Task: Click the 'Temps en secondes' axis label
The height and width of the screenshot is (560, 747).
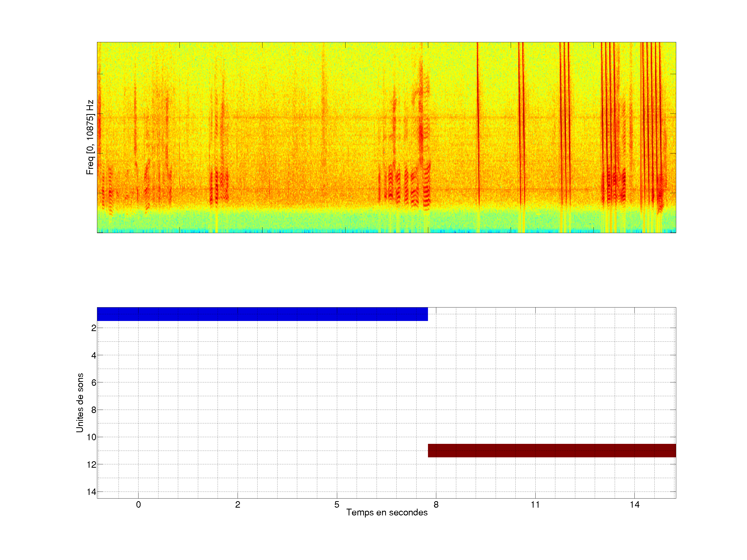Action: tap(387, 512)
